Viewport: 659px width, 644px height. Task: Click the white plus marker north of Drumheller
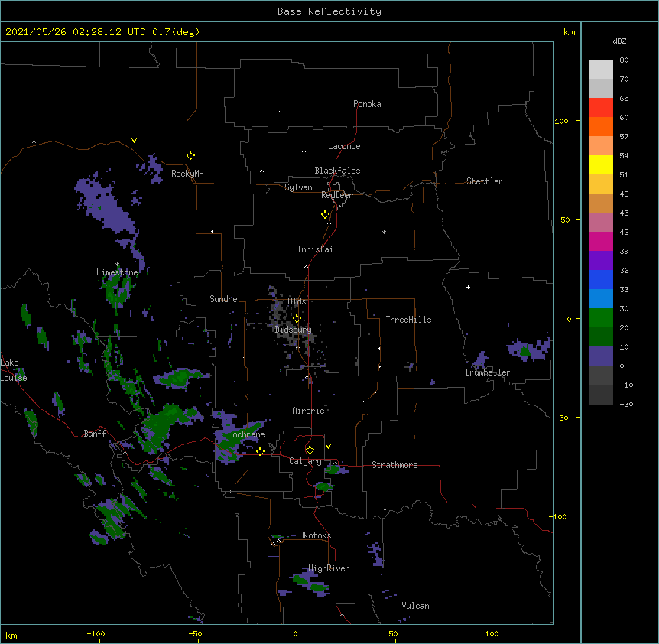coord(468,287)
